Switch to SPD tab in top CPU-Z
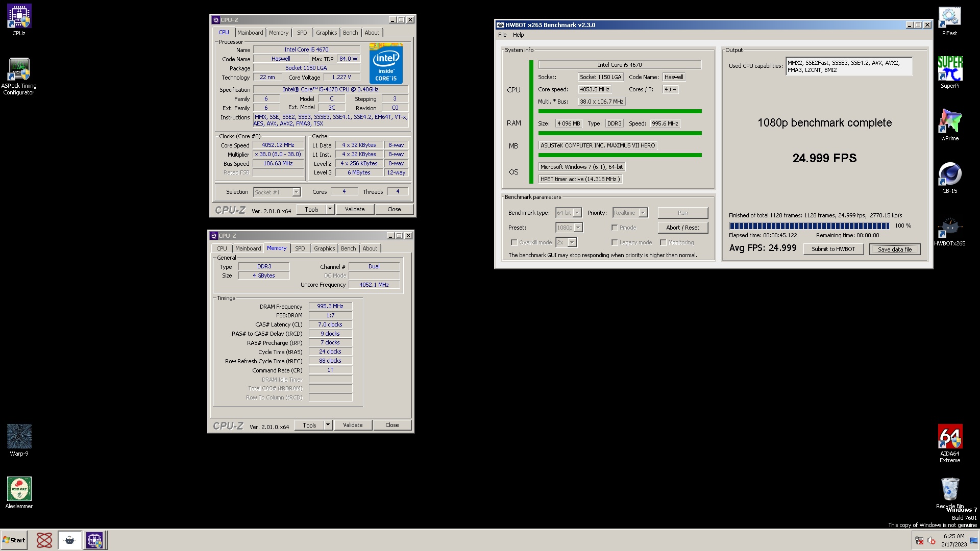Image resolution: width=980 pixels, height=551 pixels. (302, 33)
